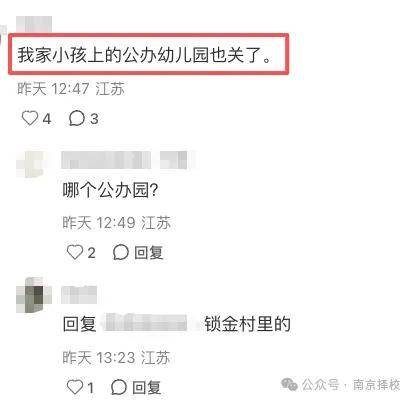Like the 哪个公办园 reply
This screenshot has width=414, height=402.
[75, 252]
